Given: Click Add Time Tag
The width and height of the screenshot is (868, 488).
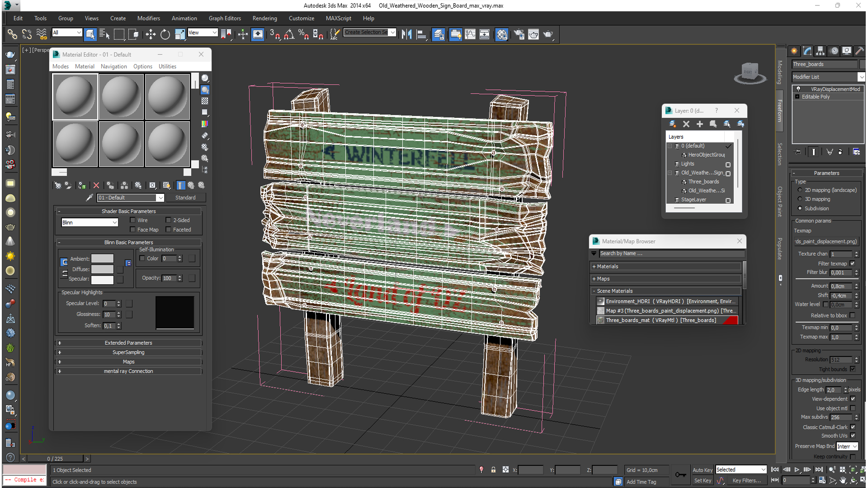Looking at the screenshot, I should point(641,482).
